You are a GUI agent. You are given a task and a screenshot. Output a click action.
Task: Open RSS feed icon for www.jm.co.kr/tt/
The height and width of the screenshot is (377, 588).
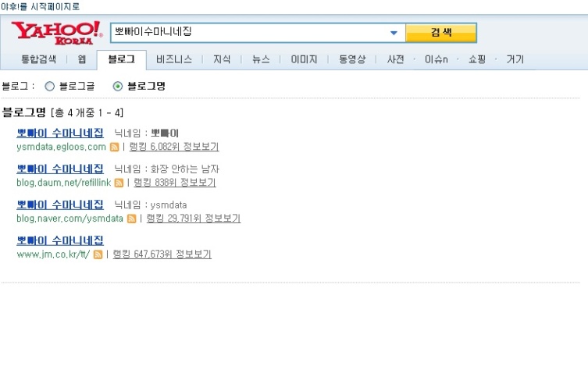click(x=98, y=254)
